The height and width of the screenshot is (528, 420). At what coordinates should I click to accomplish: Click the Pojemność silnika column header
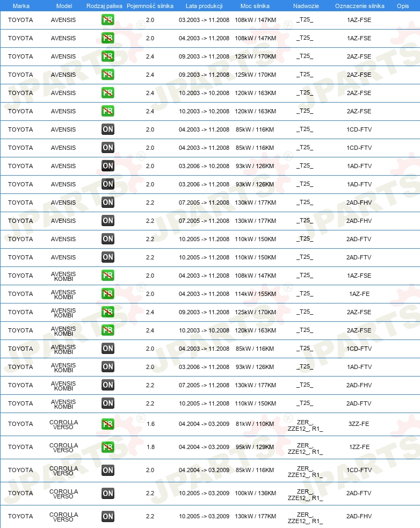pos(150,6)
